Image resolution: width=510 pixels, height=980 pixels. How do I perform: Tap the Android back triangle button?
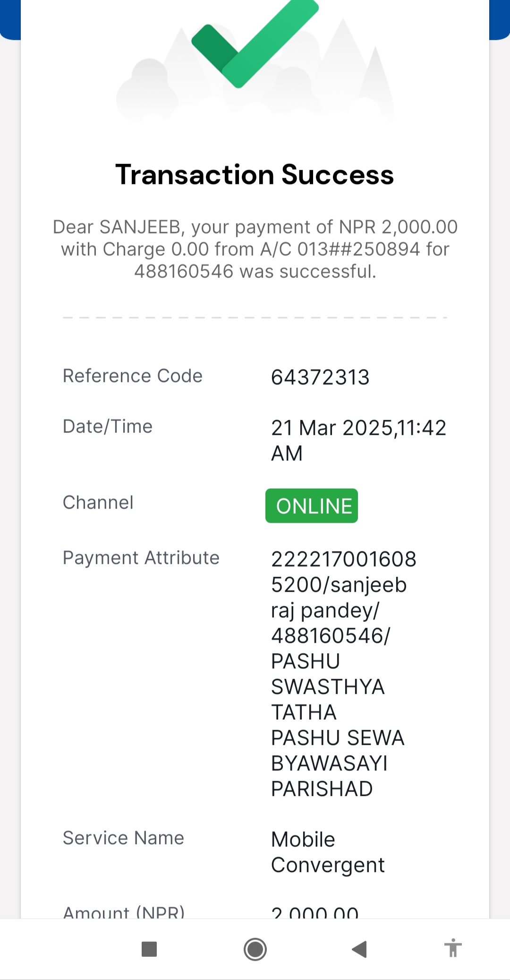(359, 949)
